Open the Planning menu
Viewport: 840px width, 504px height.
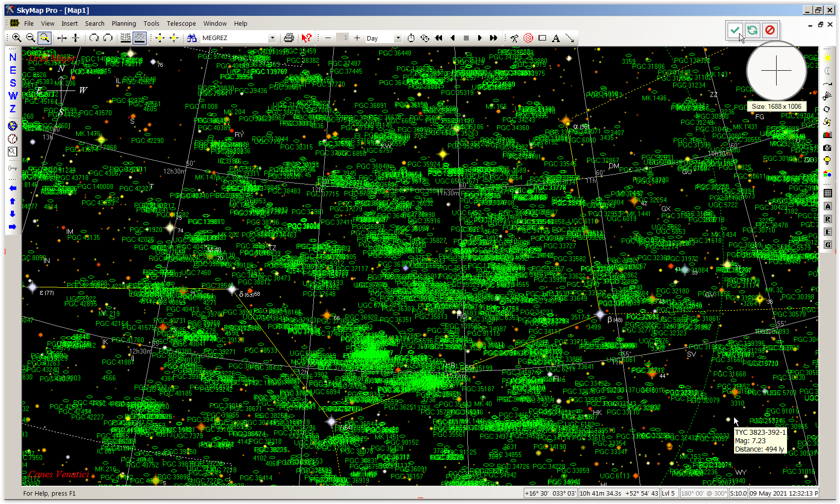[x=124, y=23]
